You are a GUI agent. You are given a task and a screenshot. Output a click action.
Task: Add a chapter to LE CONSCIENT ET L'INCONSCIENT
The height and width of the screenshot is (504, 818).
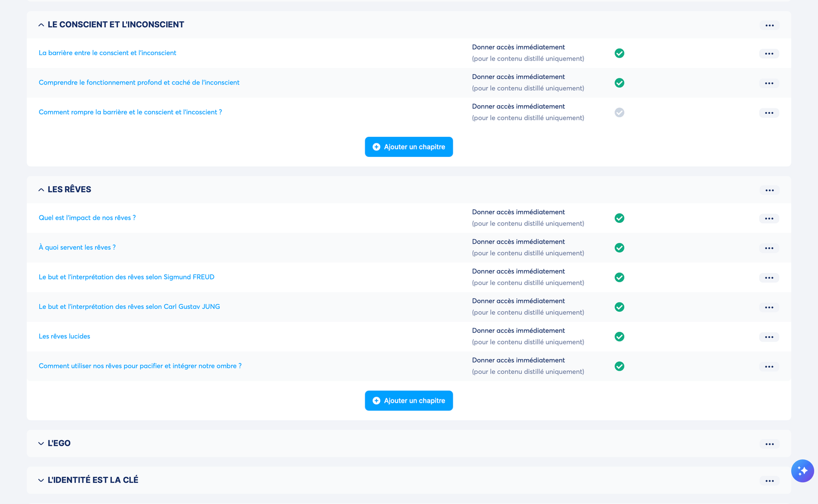pos(409,147)
